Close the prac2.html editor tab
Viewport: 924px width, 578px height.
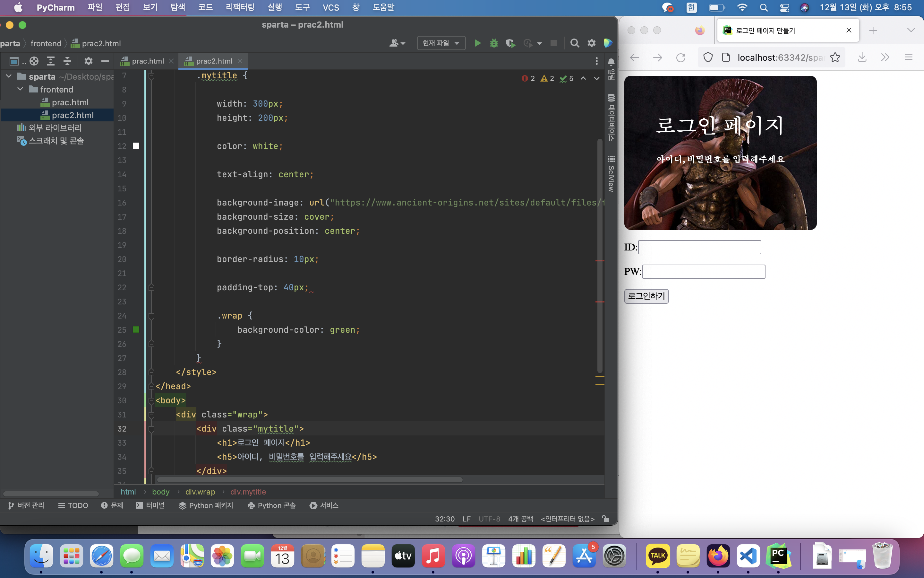(240, 61)
